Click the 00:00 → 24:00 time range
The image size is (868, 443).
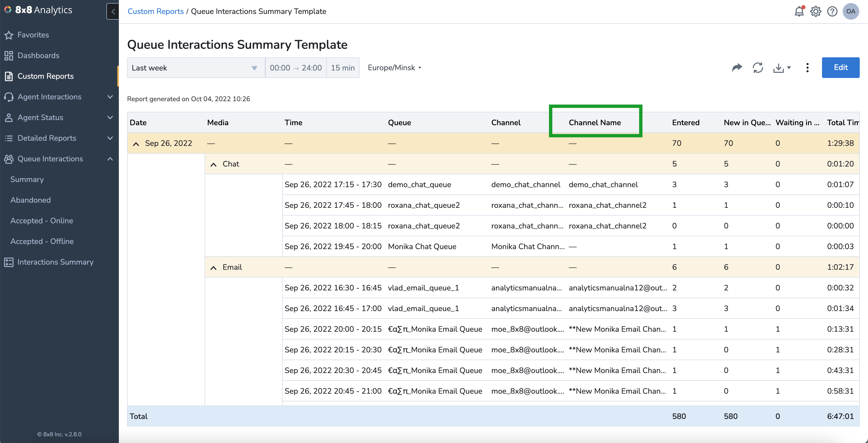(x=296, y=68)
